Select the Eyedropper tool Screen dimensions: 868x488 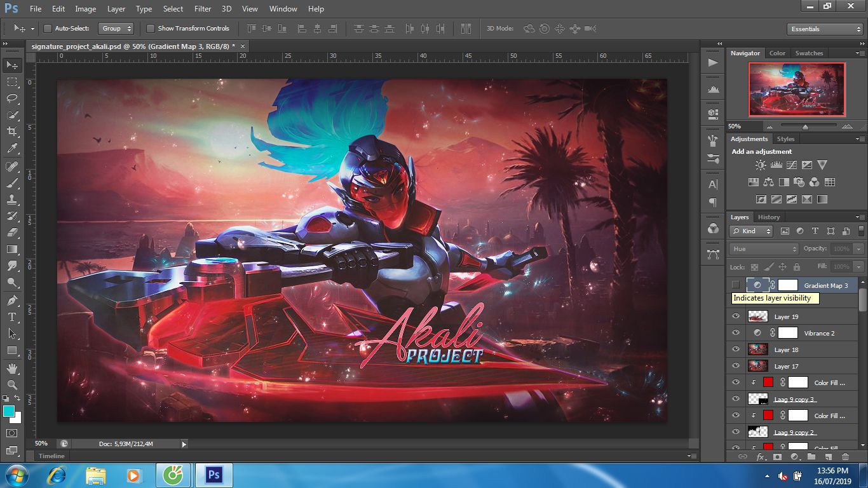pos(12,149)
